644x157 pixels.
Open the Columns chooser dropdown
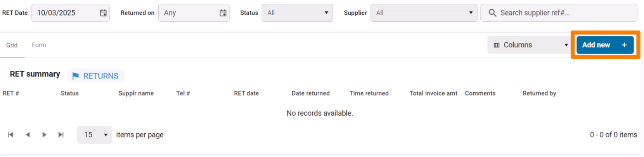pyautogui.click(x=530, y=45)
